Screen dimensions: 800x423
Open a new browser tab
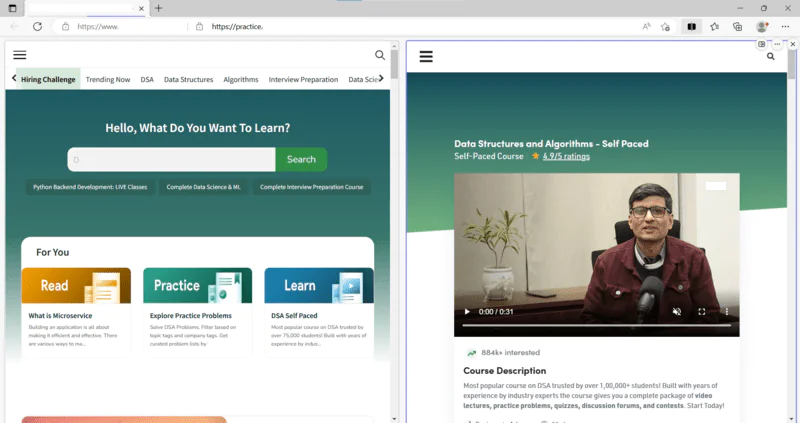(159, 8)
